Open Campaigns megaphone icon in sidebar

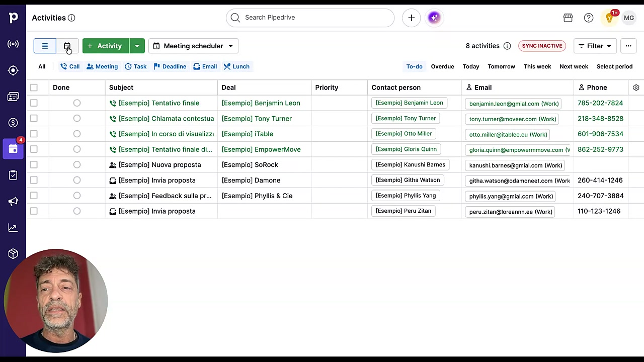coord(13,201)
